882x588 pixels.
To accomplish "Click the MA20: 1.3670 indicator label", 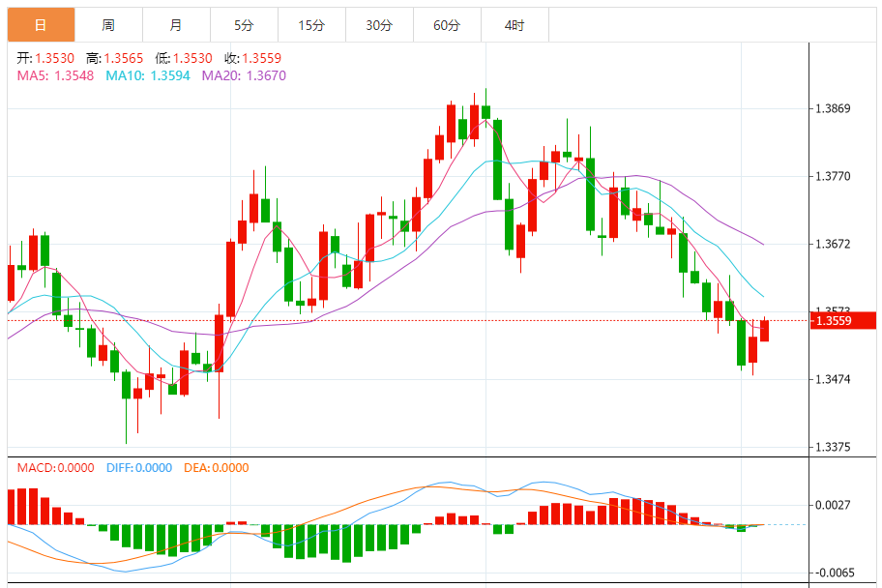I will pyautogui.click(x=244, y=75).
